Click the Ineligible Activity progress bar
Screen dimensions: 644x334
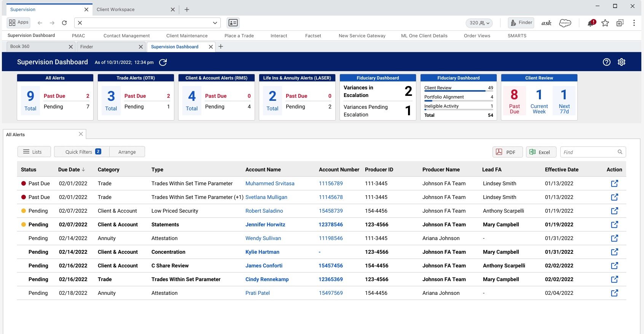coord(459,110)
